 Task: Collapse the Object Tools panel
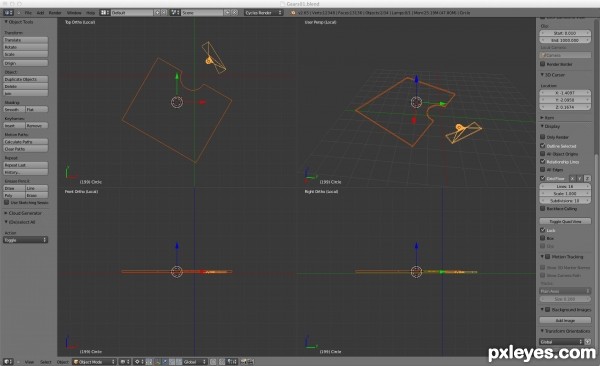[x=6, y=22]
